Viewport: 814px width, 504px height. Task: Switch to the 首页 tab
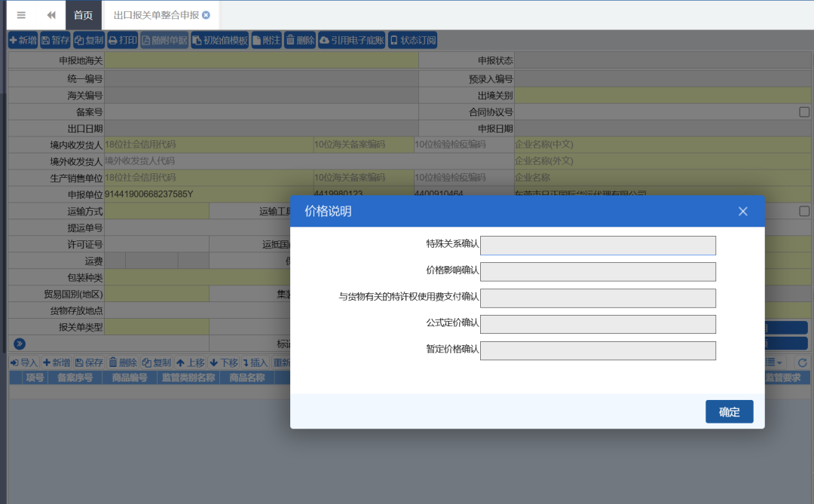pyautogui.click(x=84, y=15)
